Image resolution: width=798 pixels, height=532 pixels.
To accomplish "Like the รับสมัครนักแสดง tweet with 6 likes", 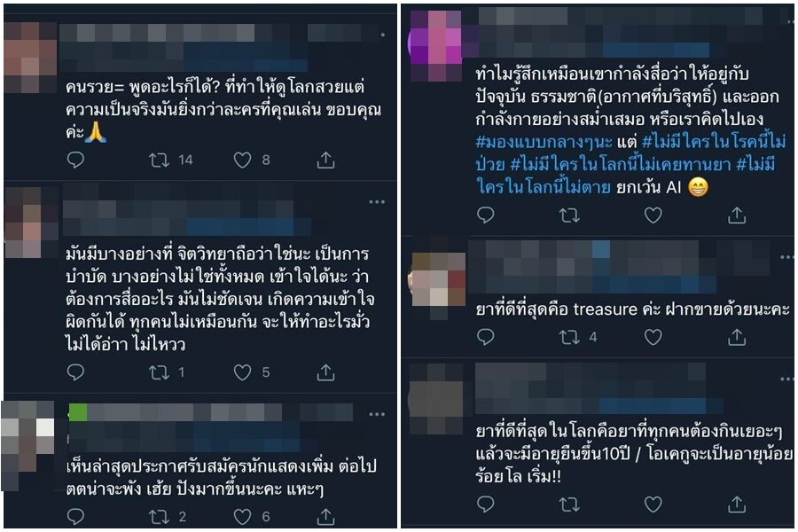I will 242,516.
